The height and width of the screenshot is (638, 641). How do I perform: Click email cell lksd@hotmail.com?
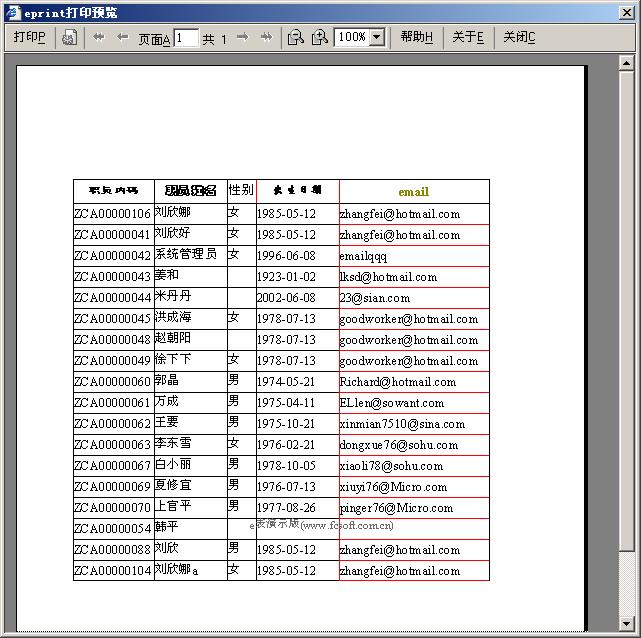(414, 277)
